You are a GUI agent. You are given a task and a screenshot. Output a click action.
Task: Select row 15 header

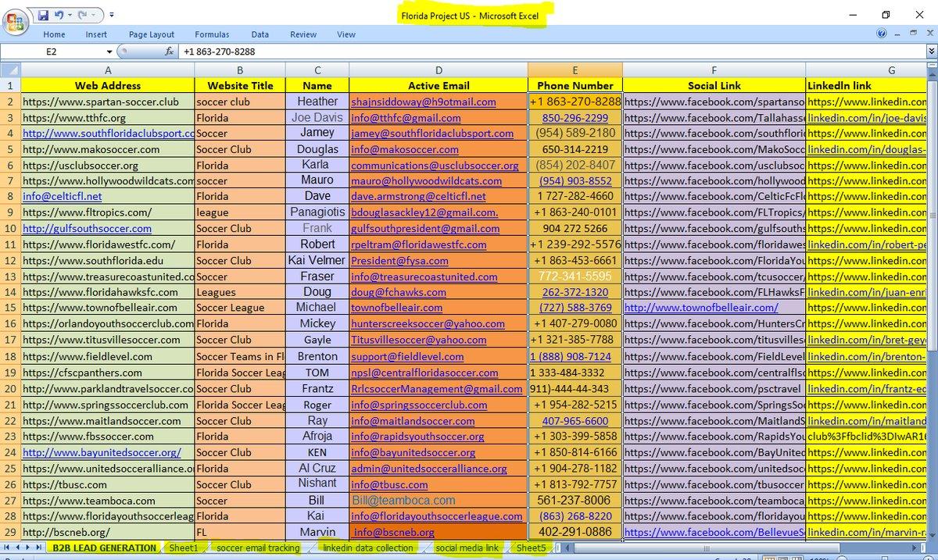tap(10, 308)
